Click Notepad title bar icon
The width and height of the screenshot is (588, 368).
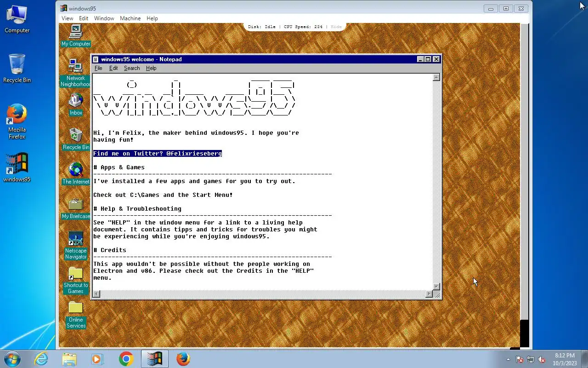click(96, 59)
